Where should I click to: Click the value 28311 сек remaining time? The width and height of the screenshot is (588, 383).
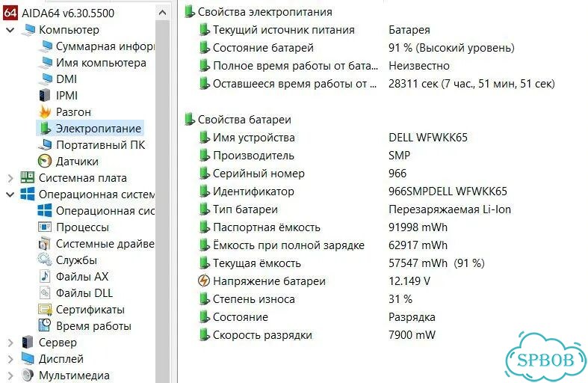[471, 83]
